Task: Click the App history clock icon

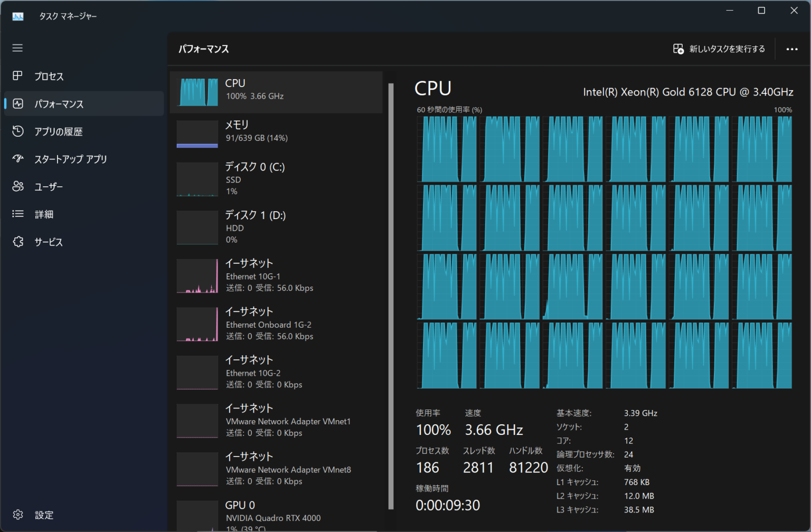Action: [x=17, y=131]
